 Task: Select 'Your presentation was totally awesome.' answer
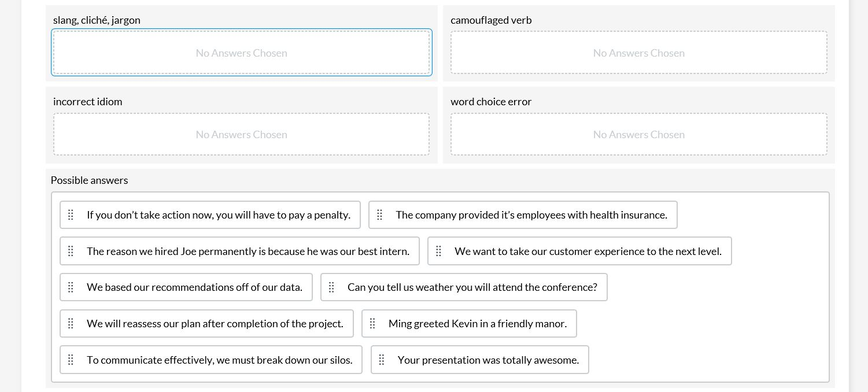coord(488,360)
